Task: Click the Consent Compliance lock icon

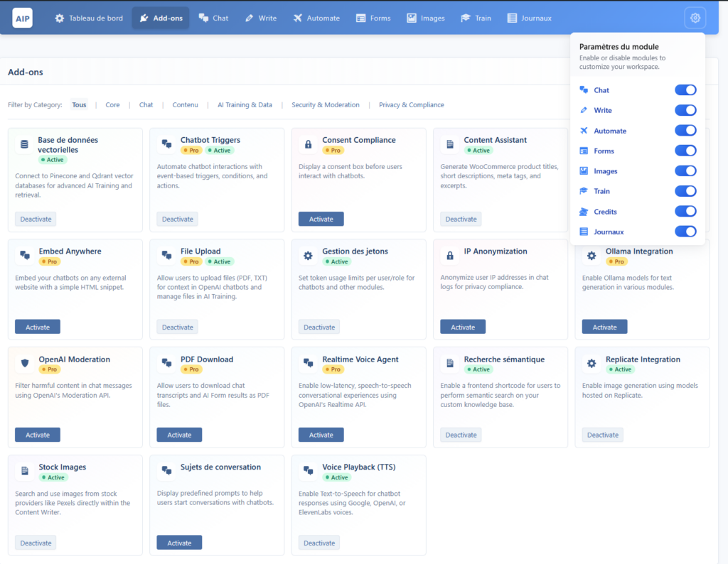Action: [x=308, y=144]
